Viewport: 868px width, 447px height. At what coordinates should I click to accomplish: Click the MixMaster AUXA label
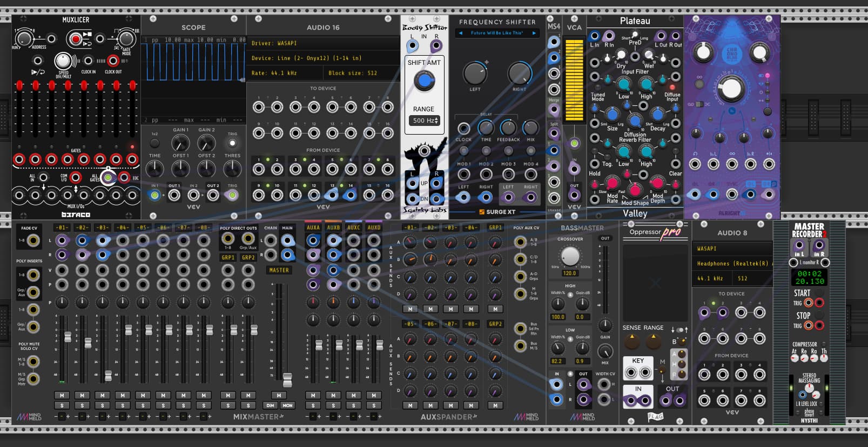(313, 228)
